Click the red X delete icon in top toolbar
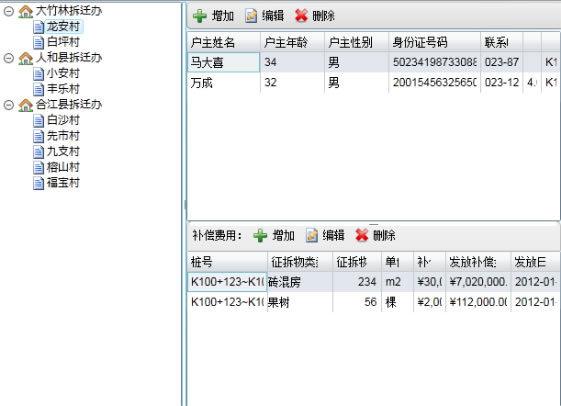 coord(301,16)
